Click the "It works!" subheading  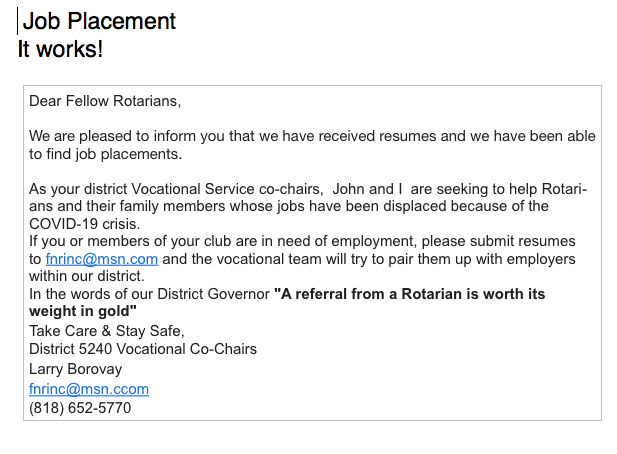[x=60, y=49]
